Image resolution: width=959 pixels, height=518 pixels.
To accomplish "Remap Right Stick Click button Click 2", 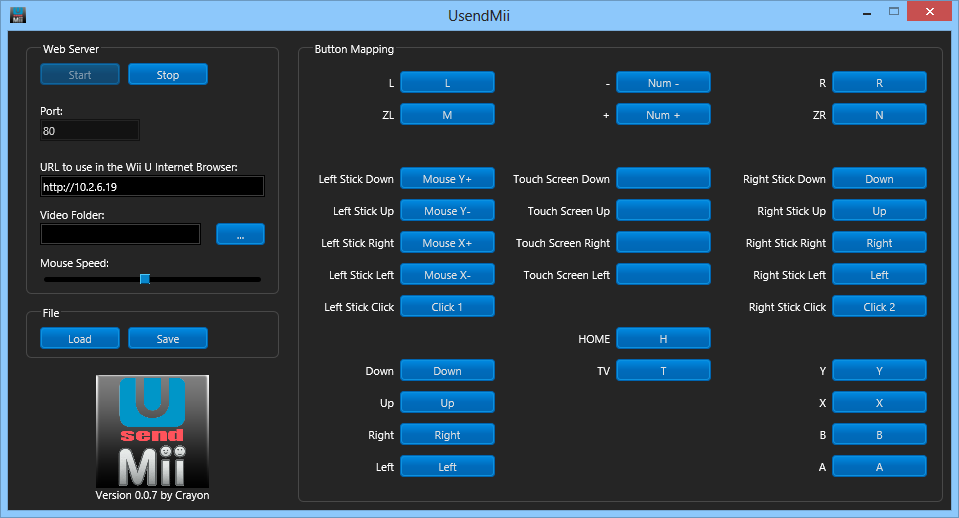I will pyautogui.click(x=879, y=306).
